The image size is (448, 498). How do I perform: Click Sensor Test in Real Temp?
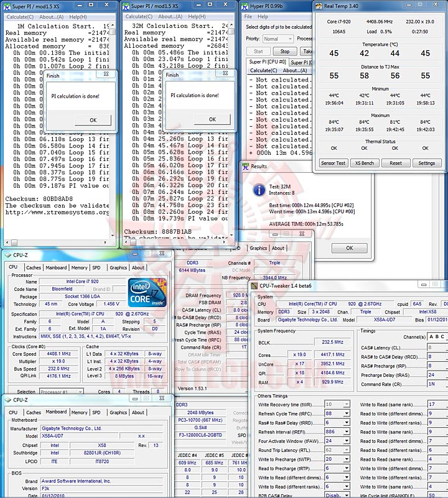click(334, 163)
